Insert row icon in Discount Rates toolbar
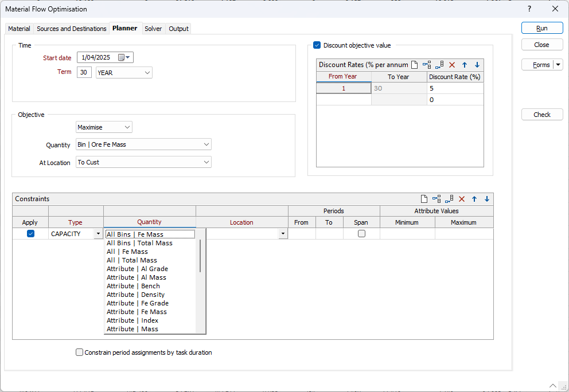The width and height of the screenshot is (569, 392). tap(427, 65)
